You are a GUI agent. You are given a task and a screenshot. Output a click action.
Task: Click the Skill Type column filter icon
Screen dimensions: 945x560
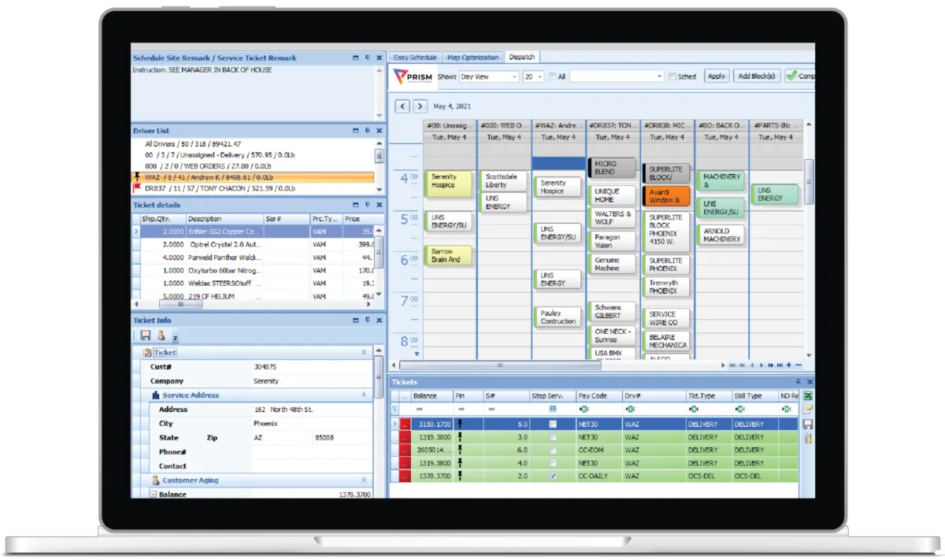(739, 410)
